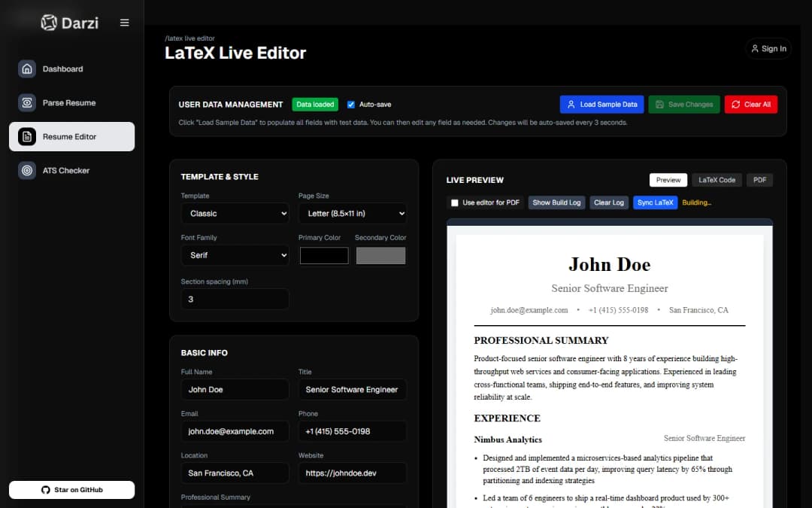Click the Sync LaTeX button
This screenshot has height=508, width=812.
click(655, 202)
